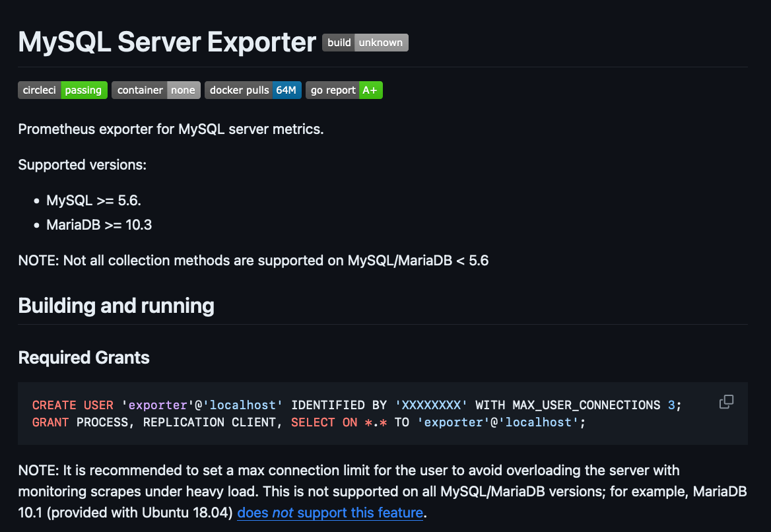Copy the CREATE USER code snippet
The height and width of the screenshot is (532, 771).
726,401
